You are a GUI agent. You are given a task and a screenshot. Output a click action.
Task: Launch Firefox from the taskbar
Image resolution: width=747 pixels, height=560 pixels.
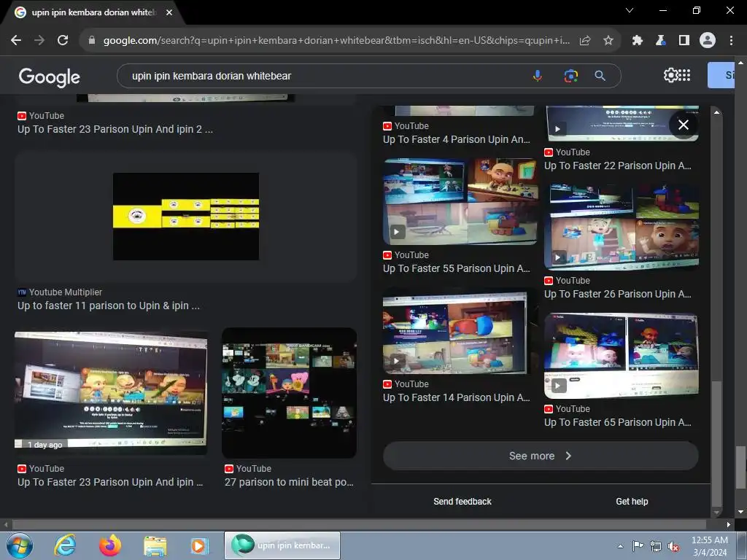click(110, 545)
